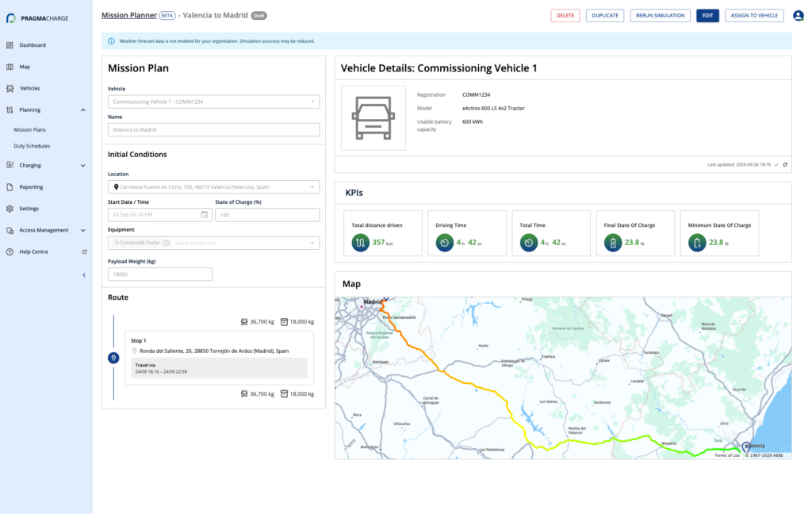Click the Access Management icon
Screen dimensions: 812x514
coord(10,230)
